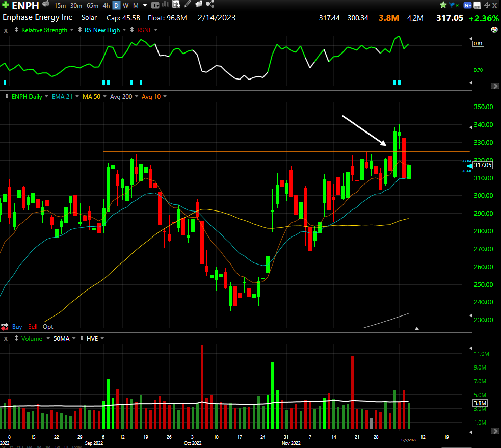Viewport: 501px width, 448px height.
Task: Close the Volume pane with x
Action: pyautogui.click(x=6, y=339)
